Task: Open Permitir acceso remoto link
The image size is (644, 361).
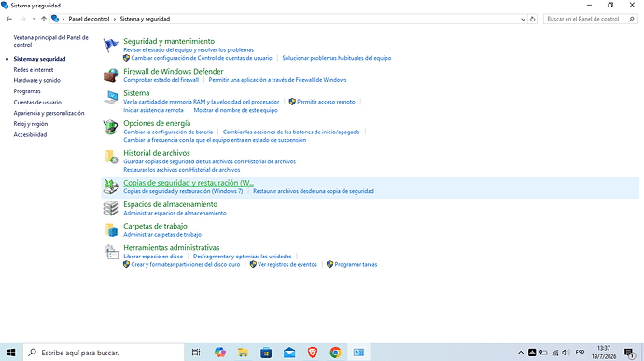Action: (x=326, y=102)
